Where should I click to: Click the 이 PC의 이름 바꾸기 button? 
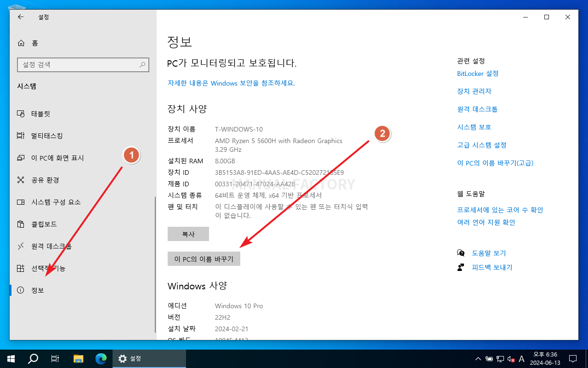click(204, 259)
